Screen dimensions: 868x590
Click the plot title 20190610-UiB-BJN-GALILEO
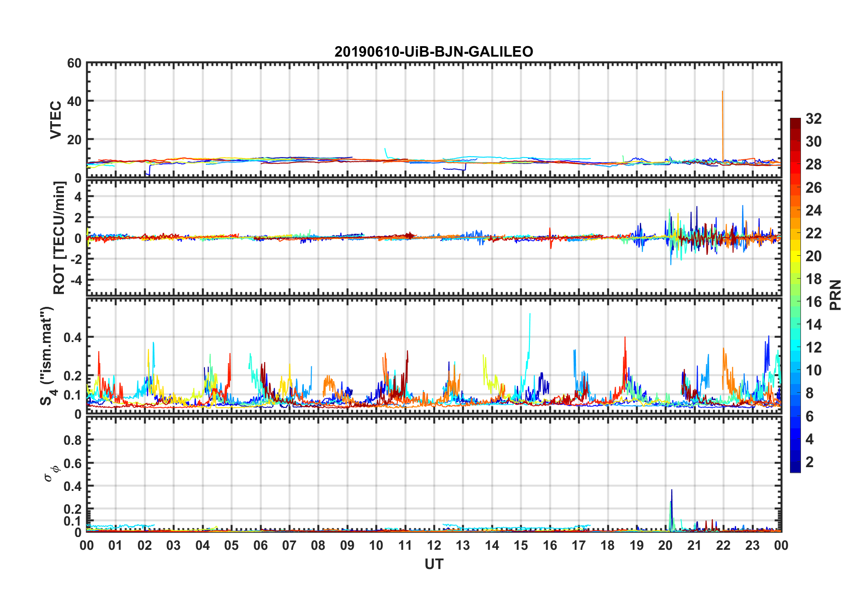pos(434,52)
